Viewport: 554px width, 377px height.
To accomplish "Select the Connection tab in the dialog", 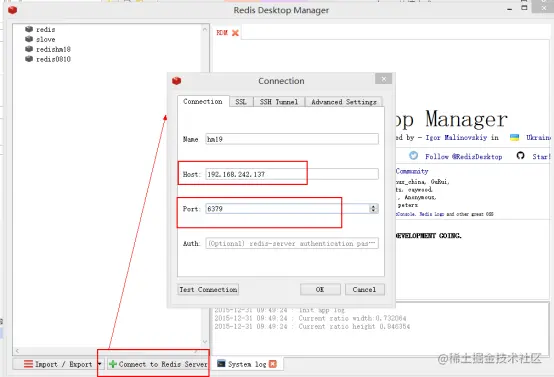I will pyautogui.click(x=203, y=101).
